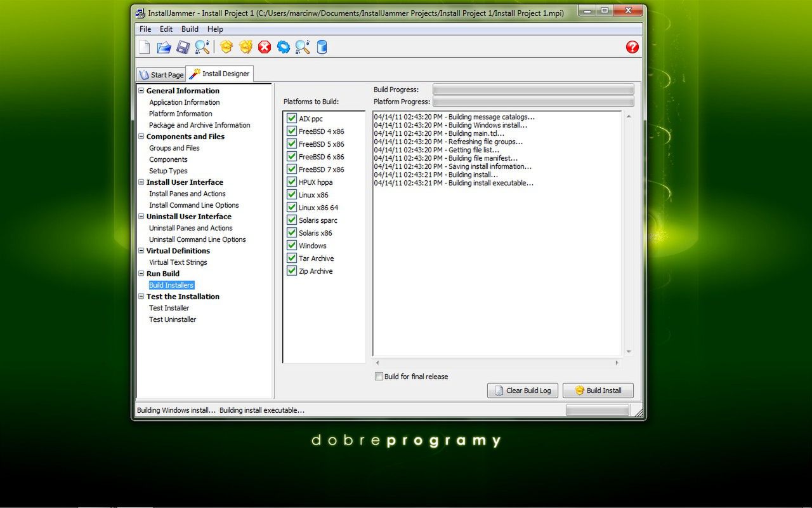Click the Build Install button
This screenshot has width=812, height=508.
598,391
